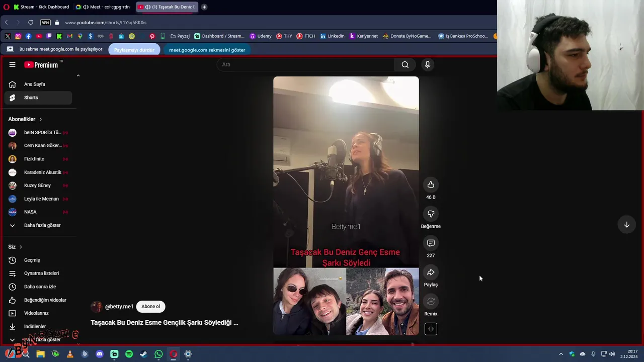Viewport: 644px width, 362px height.
Task: Open Spotify from the taskbar
Action: coord(129,354)
